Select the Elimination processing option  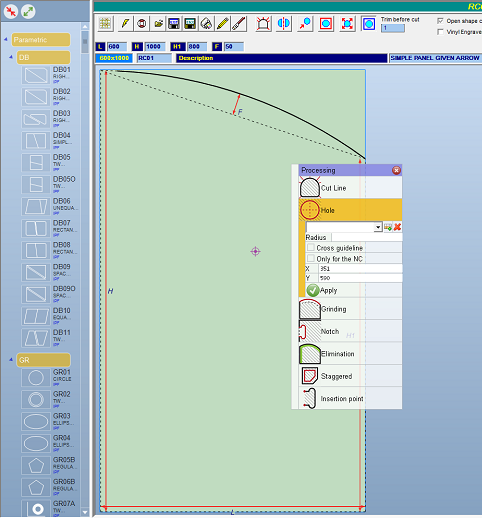pyautogui.click(x=350, y=354)
